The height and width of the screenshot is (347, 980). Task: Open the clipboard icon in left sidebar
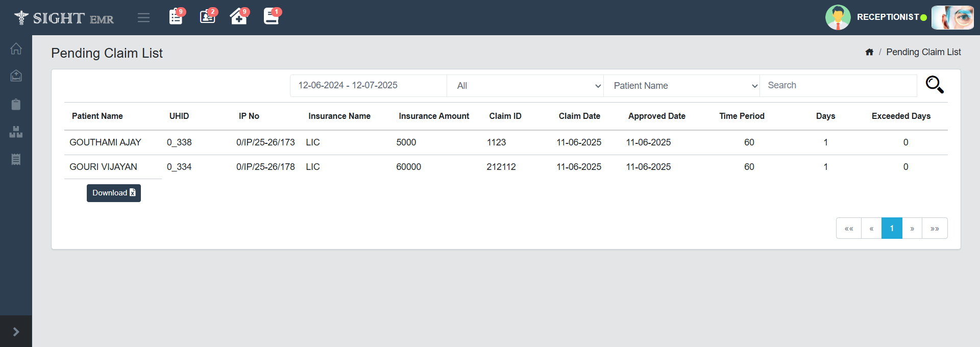tap(16, 105)
